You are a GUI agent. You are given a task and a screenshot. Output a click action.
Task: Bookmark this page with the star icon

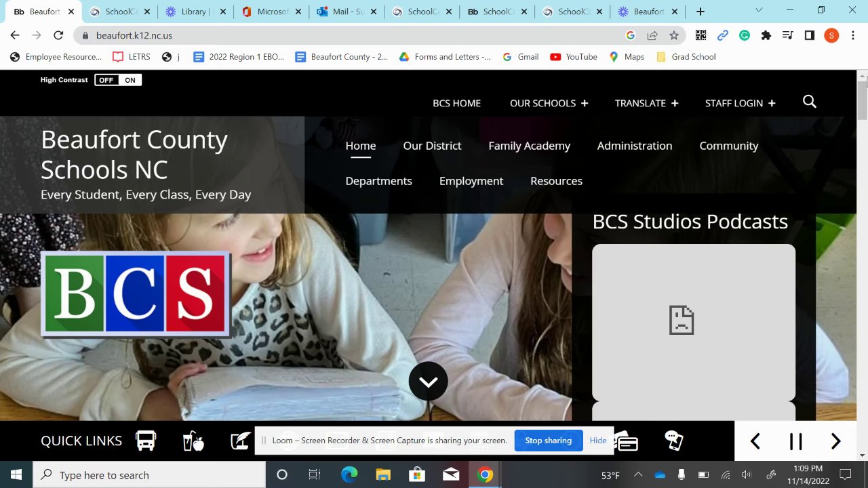tap(673, 35)
